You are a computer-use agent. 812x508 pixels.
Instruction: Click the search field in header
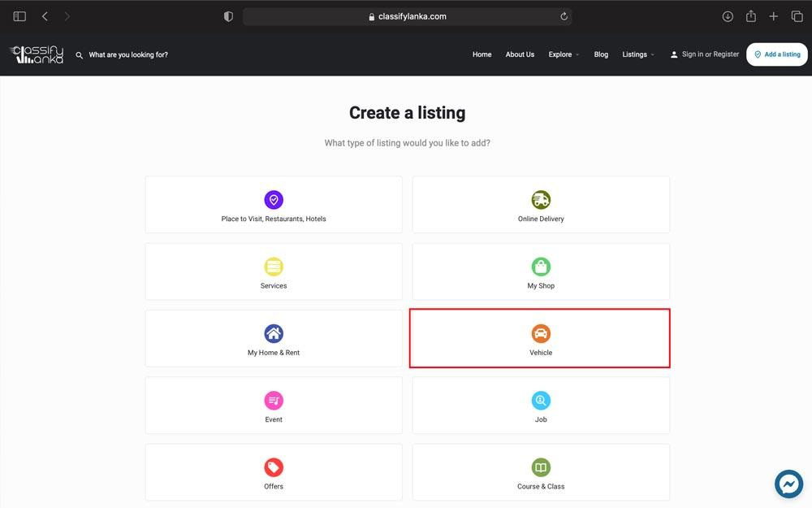pyautogui.click(x=128, y=55)
